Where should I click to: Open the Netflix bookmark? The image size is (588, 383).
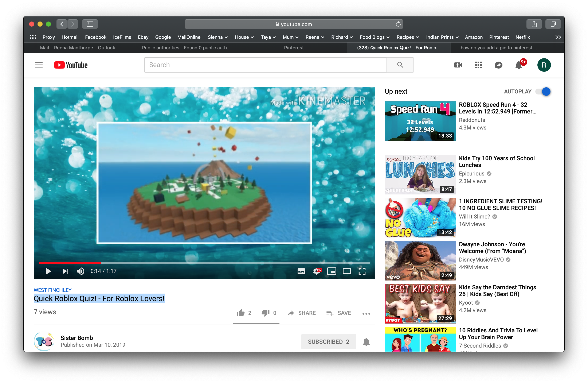(x=522, y=37)
